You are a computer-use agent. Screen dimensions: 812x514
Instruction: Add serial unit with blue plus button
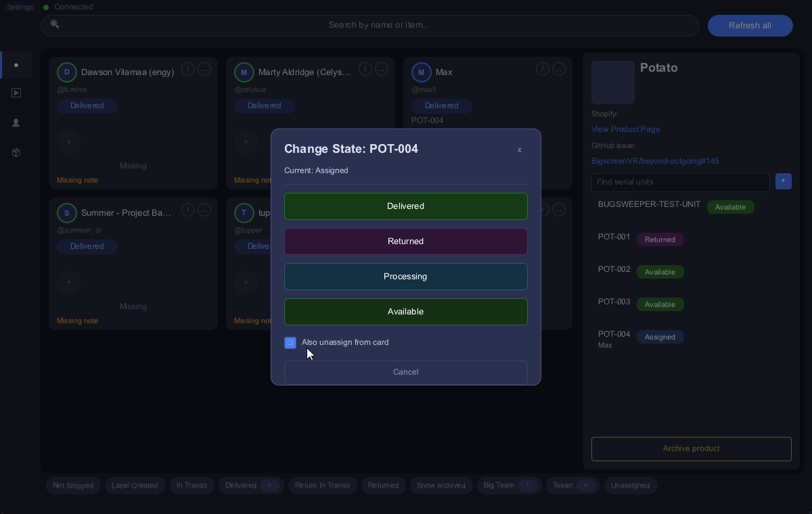point(784,181)
